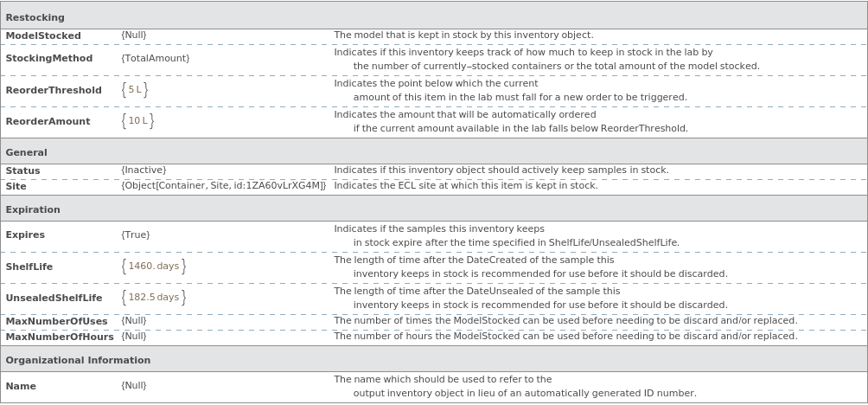Collapse the Organizational Information section header
The width and height of the screenshot is (868, 405).
click(78, 360)
